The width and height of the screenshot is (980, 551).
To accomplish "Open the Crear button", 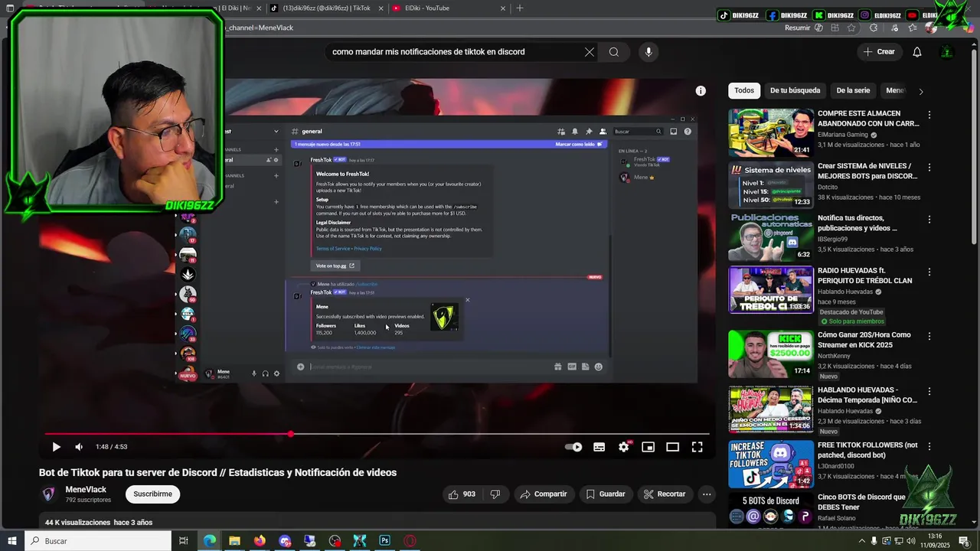I will 879,52.
